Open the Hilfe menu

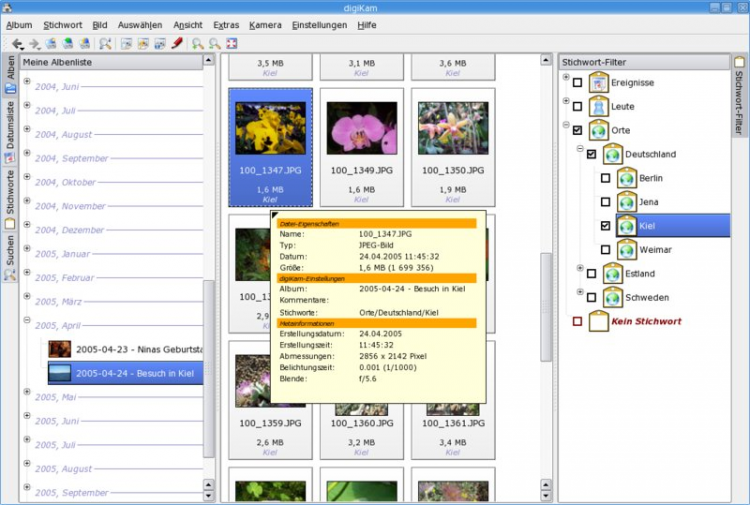(x=367, y=25)
